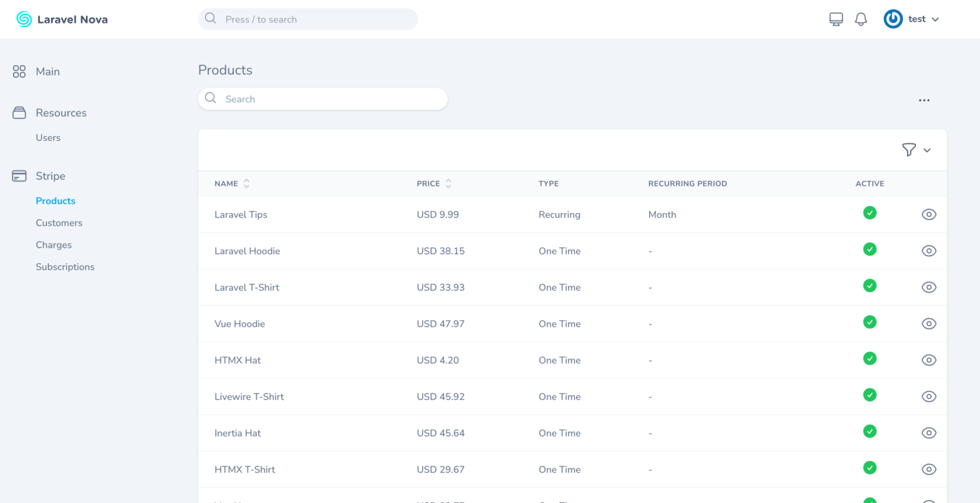Toggle the theme switcher monitor icon
This screenshot has height=503, width=980.
836,19
